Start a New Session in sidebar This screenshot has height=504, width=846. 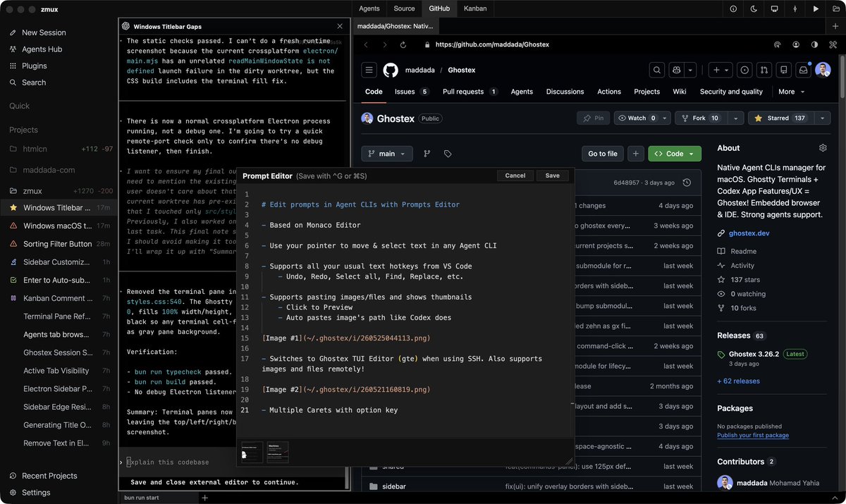(x=44, y=32)
